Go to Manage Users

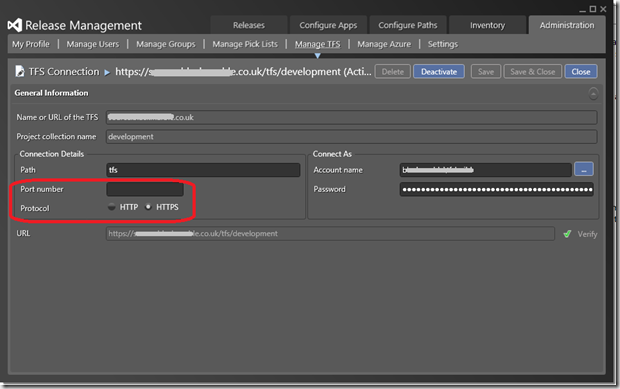click(93, 44)
